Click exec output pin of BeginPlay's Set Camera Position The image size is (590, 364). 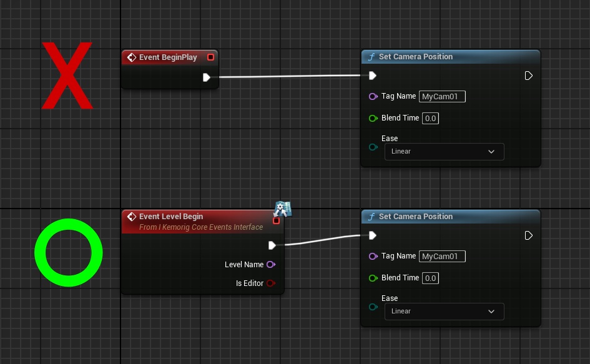[528, 76]
